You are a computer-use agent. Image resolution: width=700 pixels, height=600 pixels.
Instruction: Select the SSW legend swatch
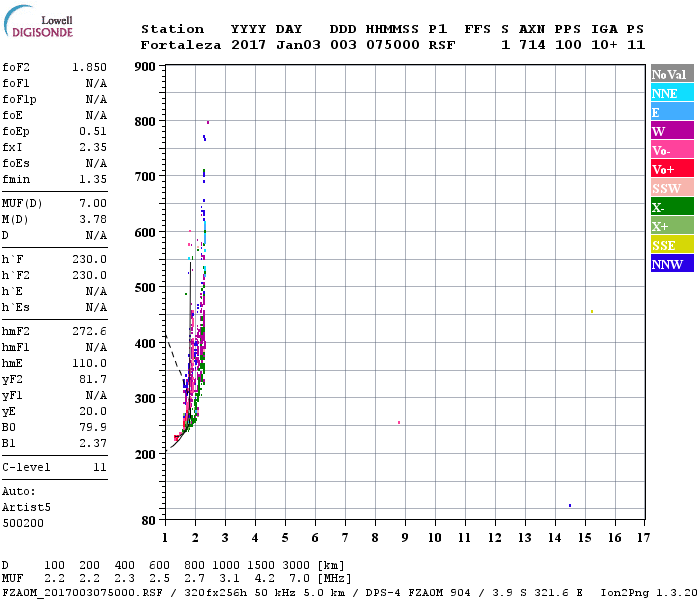tap(672, 188)
